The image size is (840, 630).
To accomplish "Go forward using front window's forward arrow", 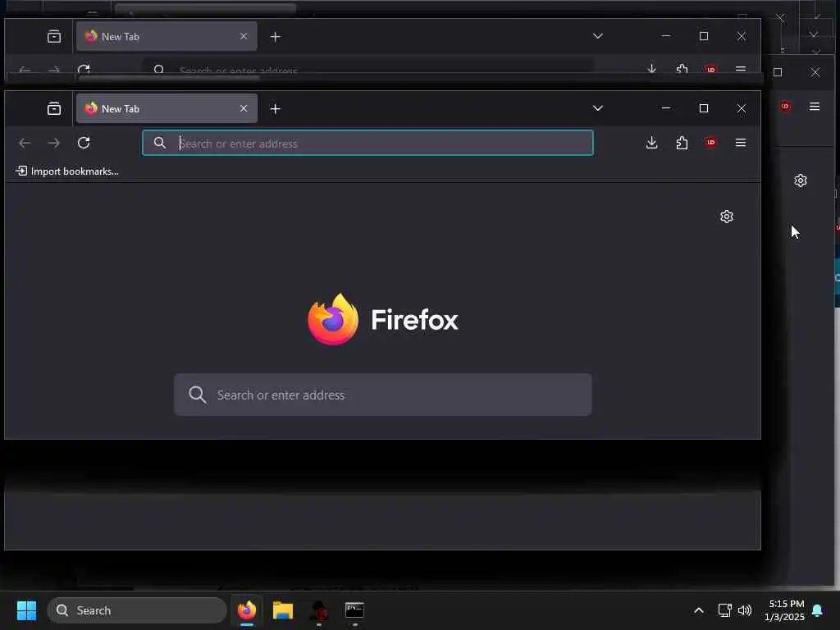I will (x=54, y=143).
